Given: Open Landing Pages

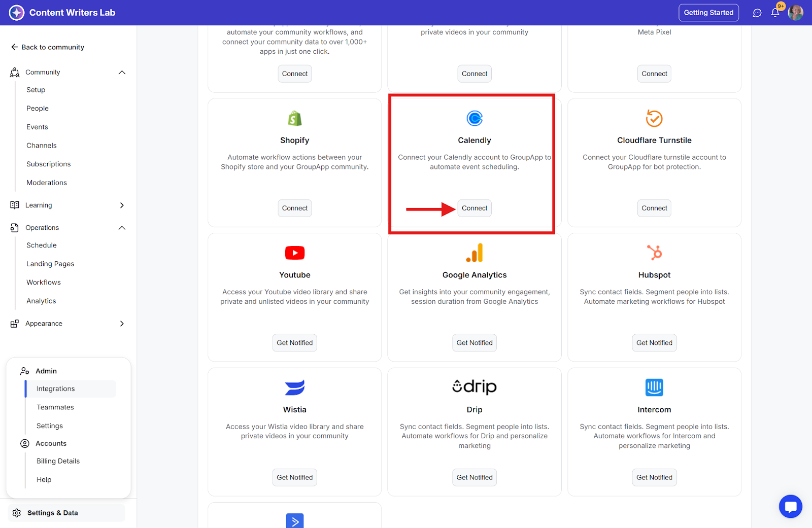Looking at the screenshot, I should coord(50,264).
